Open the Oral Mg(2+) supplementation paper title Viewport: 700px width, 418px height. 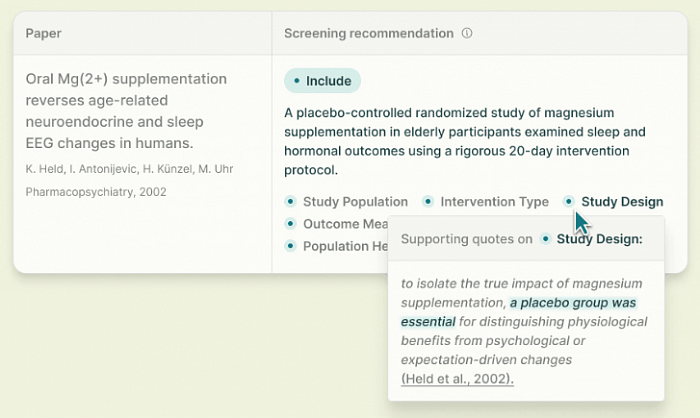pos(126,111)
